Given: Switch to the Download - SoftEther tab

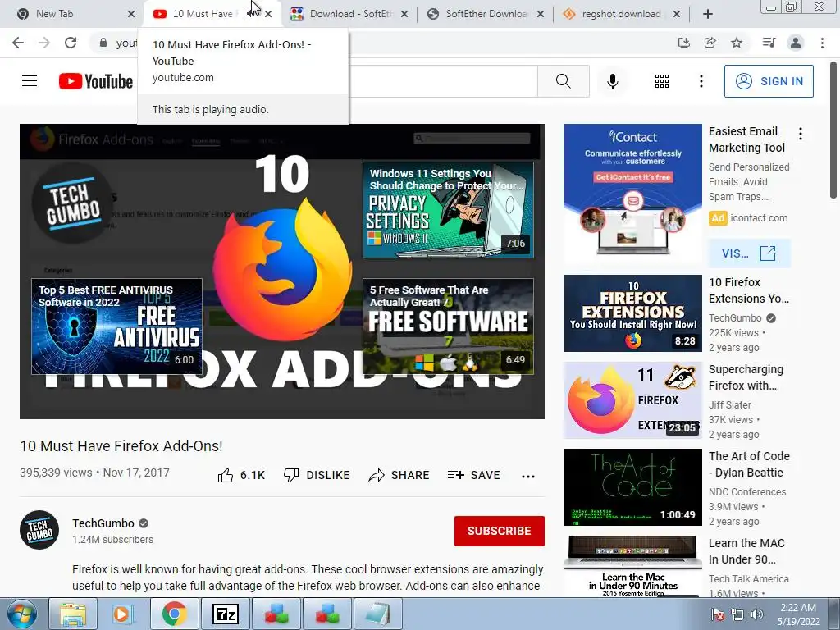Looking at the screenshot, I should coord(349,14).
